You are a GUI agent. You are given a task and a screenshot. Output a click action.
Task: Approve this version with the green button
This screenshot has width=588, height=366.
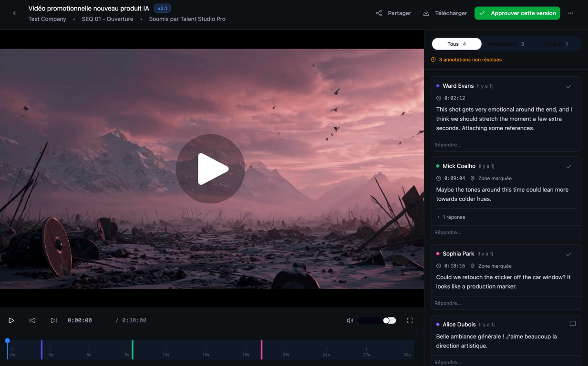(517, 13)
